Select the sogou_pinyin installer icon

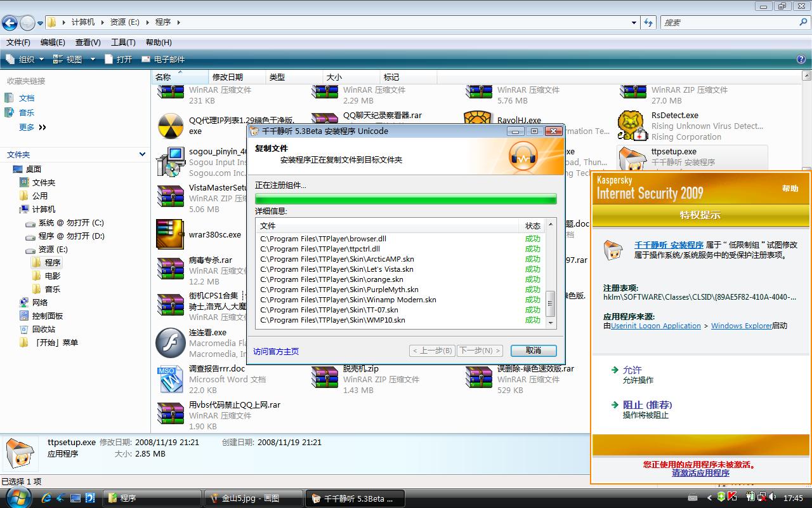[x=170, y=162]
